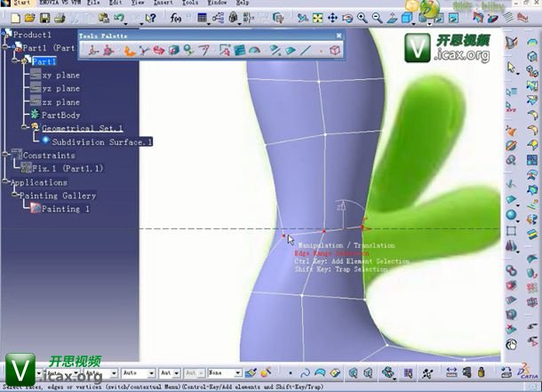Screen dimensions: 542x392
Task: Select Subdivision Surface.1 in the tree
Action: click(x=101, y=141)
